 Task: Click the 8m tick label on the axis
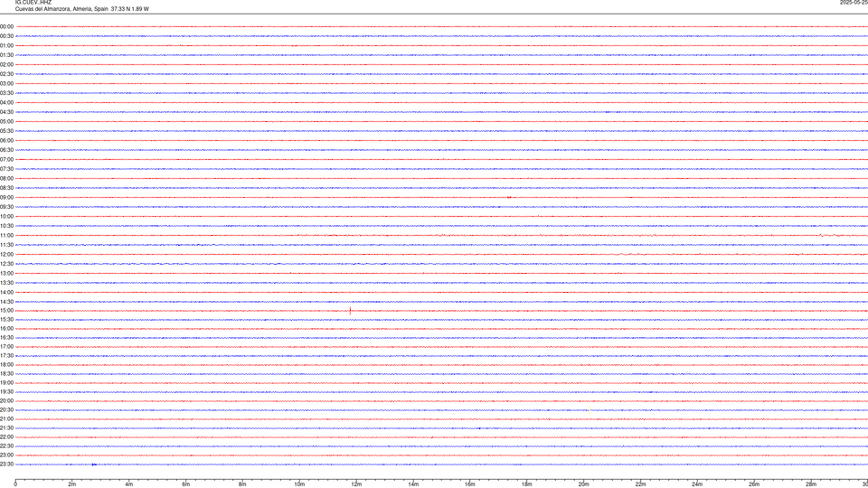pyautogui.click(x=242, y=484)
